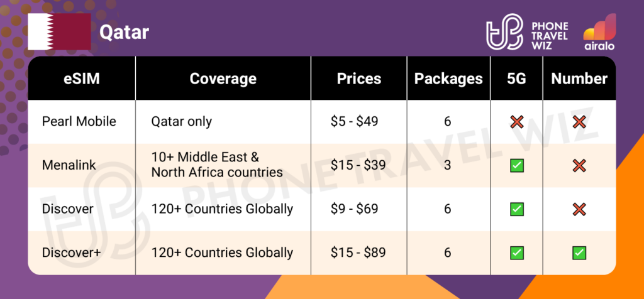Click the Airalo logo
The image size is (644, 299).
click(x=599, y=32)
